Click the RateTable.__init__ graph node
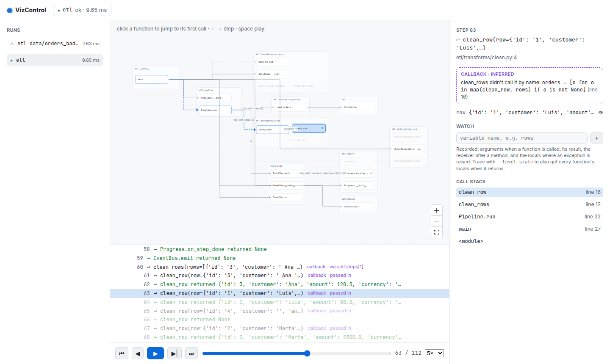 (x=273, y=74)
